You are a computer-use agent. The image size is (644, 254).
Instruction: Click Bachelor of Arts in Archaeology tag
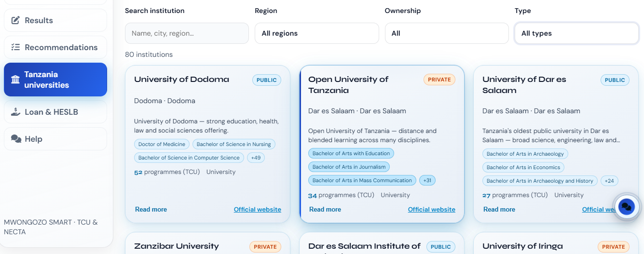point(525,154)
